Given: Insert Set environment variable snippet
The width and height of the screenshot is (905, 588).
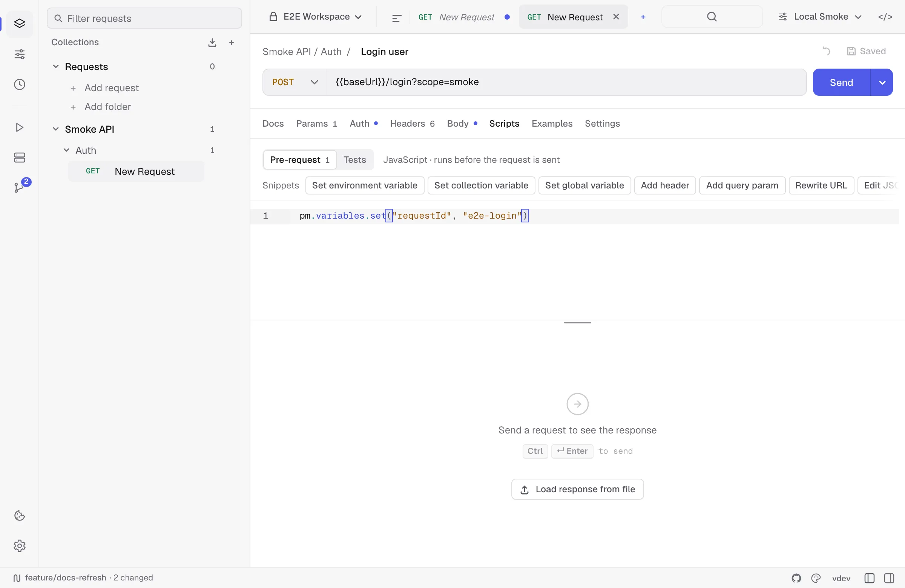Looking at the screenshot, I should click(364, 185).
